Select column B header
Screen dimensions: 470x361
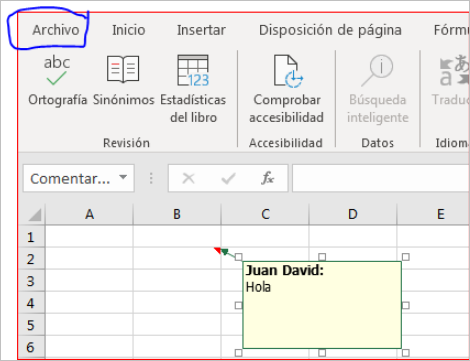point(177,214)
